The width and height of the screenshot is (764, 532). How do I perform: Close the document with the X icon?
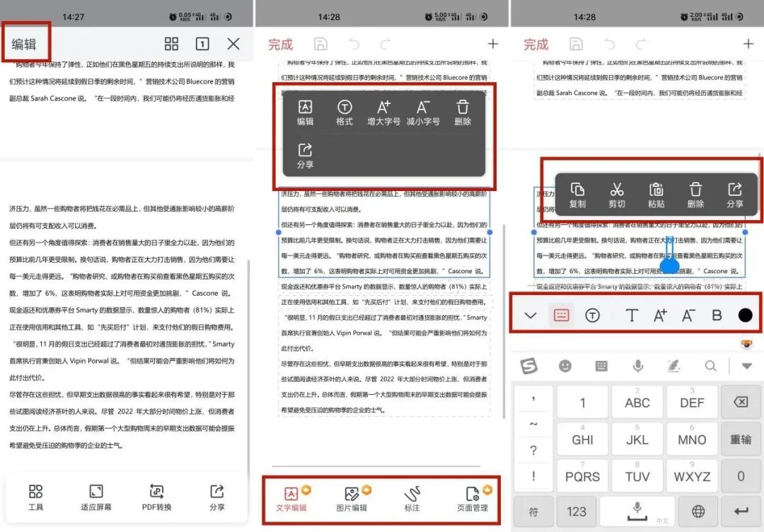coord(233,44)
